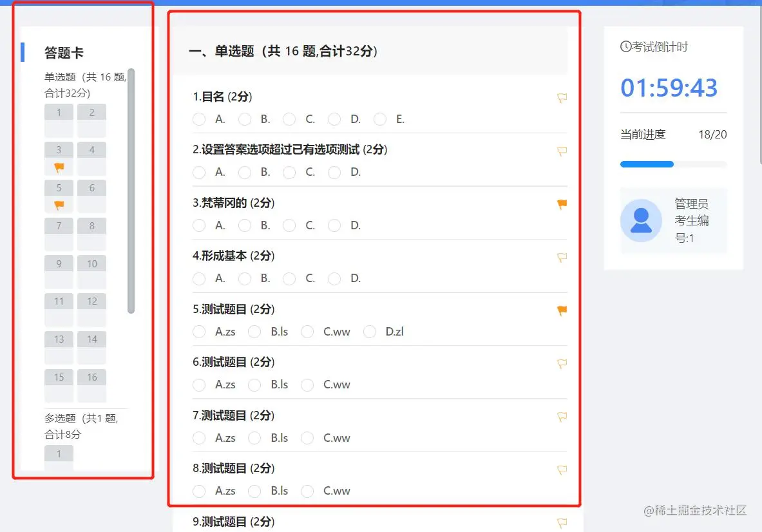Pick A.zs for question 7

pyautogui.click(x=199, y=438)
